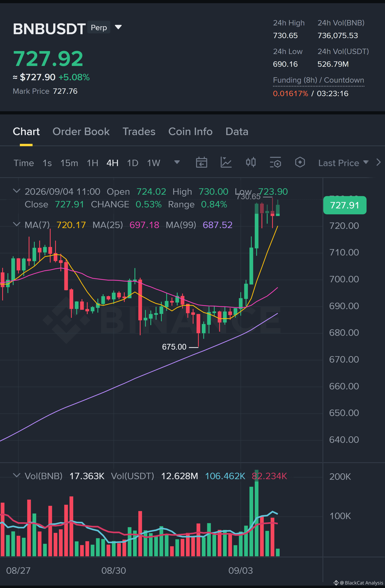
Task: Tap the tallest green volume bar
Action: 256,513
